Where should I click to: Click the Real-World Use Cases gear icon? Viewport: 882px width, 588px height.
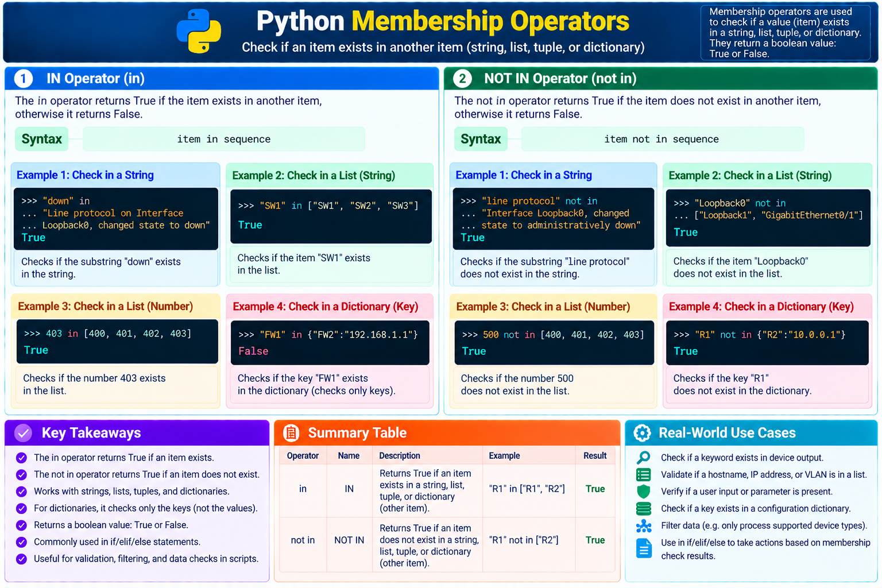click(x=642, y=433)
